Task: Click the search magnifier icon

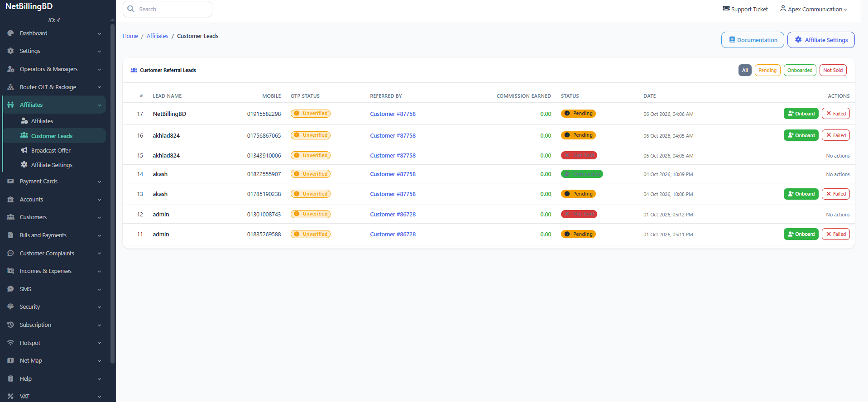Action: [131, 9]
